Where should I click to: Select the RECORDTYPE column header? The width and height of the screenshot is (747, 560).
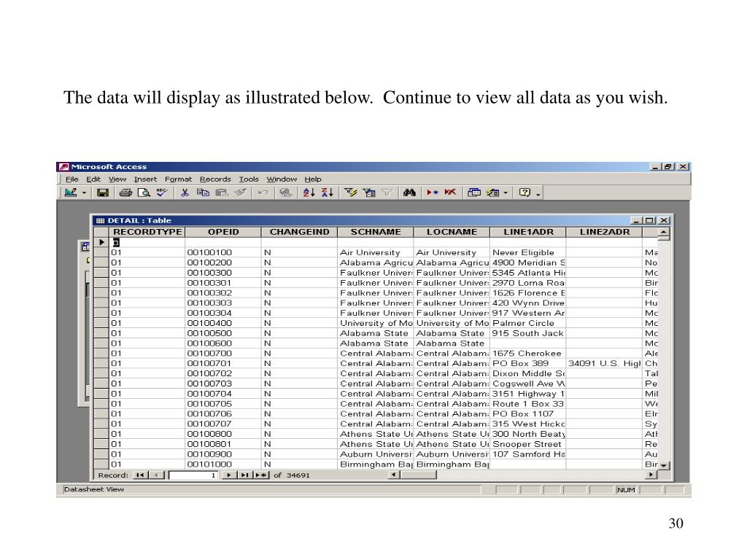point(147,232)
